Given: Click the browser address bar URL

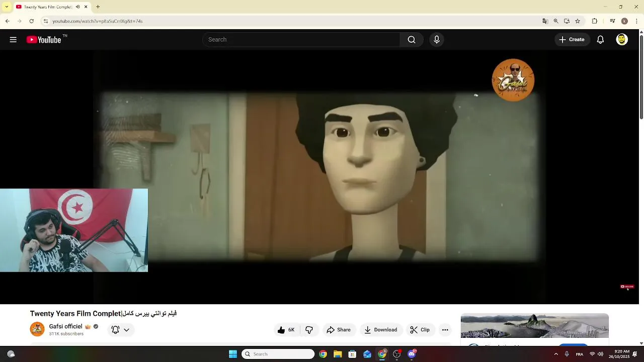Looking at the screenshot, I should tap(98, 21).
